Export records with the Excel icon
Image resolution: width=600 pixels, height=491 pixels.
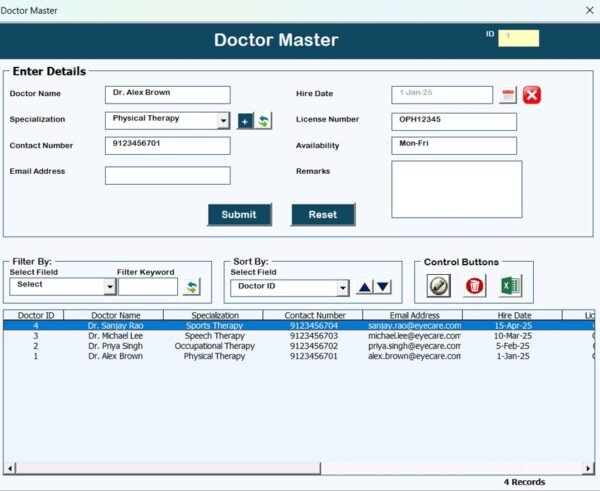(x=510, y=285)
